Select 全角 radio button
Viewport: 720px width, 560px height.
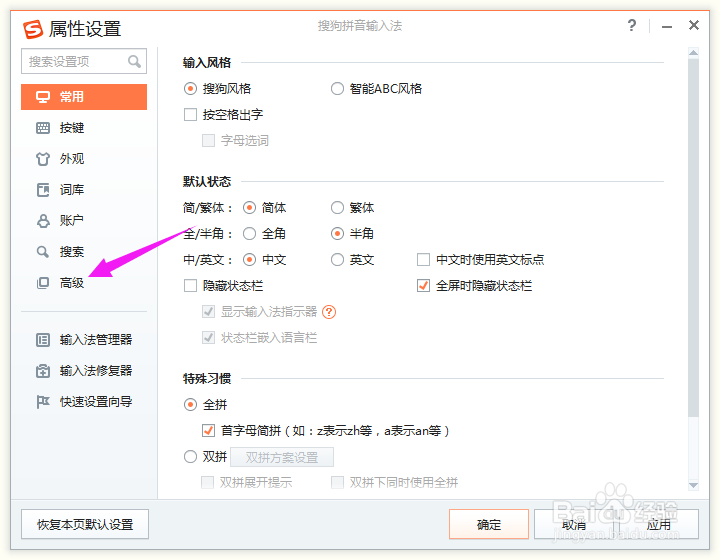click(x=249, y=234)
